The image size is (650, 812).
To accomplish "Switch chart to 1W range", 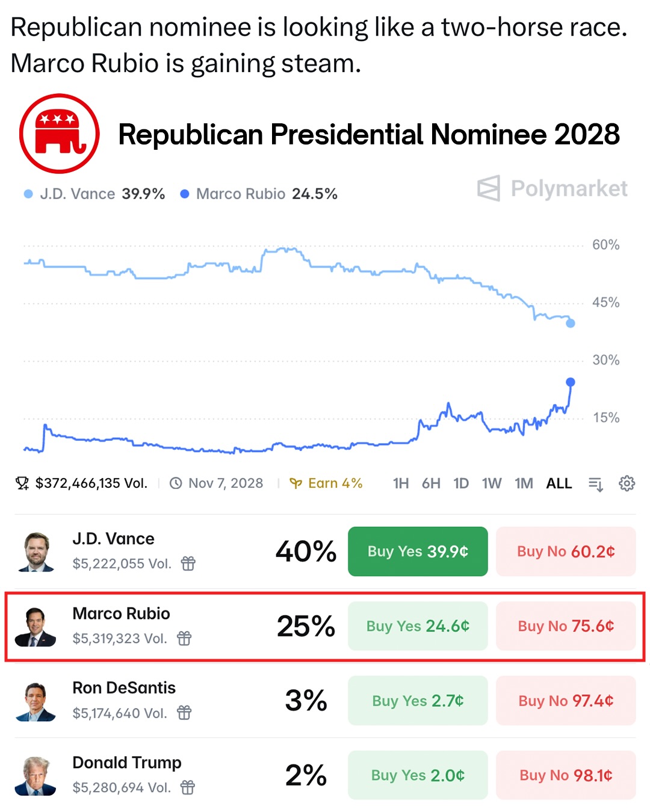I will pos(492,484).
